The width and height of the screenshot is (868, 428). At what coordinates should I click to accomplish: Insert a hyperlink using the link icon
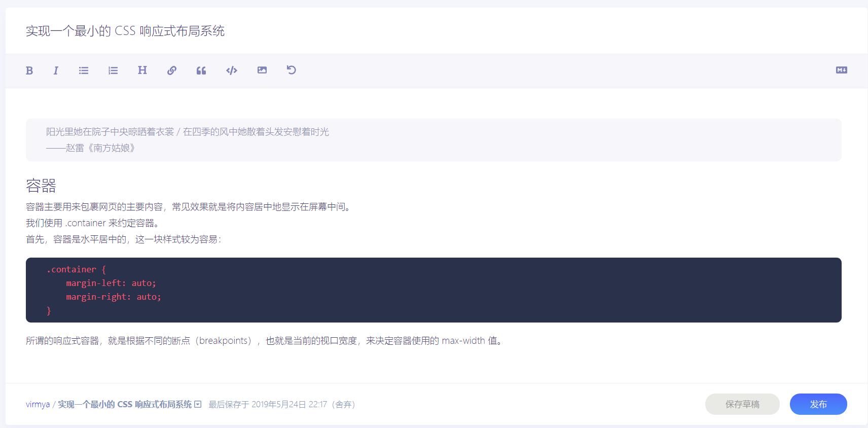point(172,70)
